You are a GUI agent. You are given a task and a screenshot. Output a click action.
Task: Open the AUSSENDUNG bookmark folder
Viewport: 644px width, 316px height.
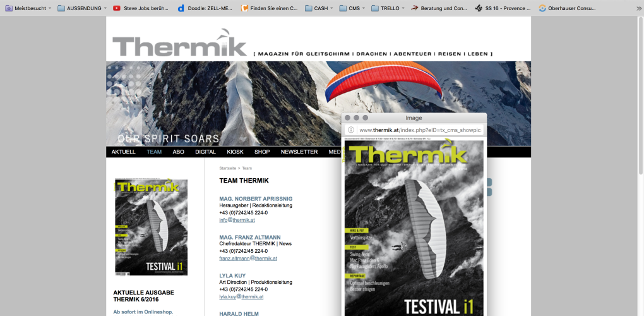click(x=81, y=8)
